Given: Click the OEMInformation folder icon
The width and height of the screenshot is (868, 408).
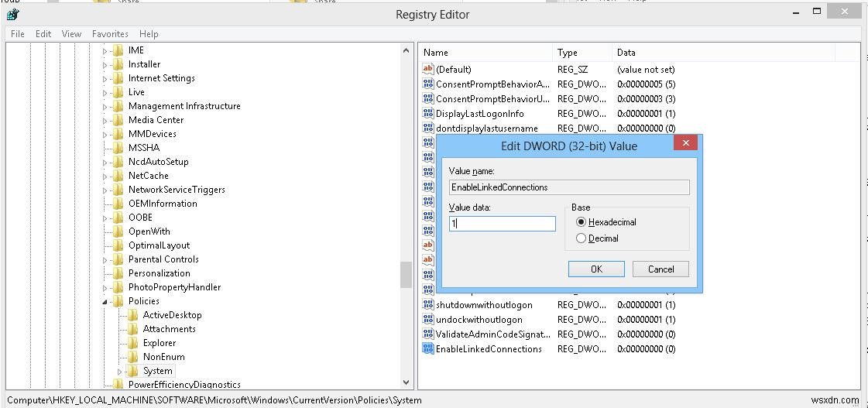Looking at the screenshot, I should pos(118,203).
